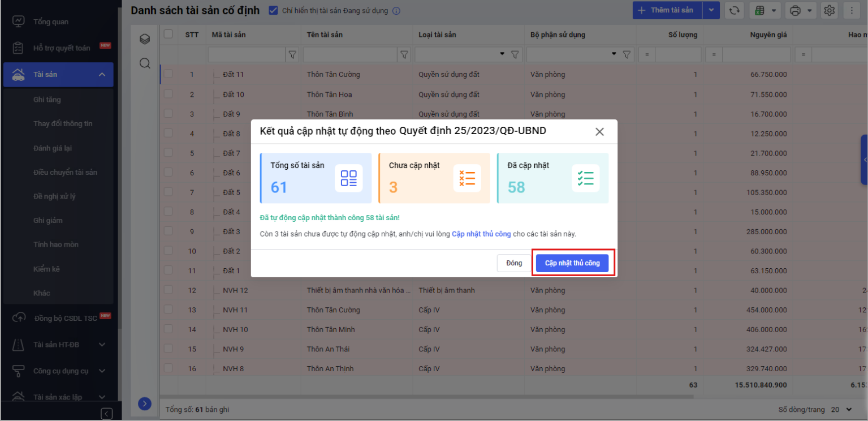Click the Excel export icon
The width and height of the screenshot is (868, 421).
click(759, 10)
